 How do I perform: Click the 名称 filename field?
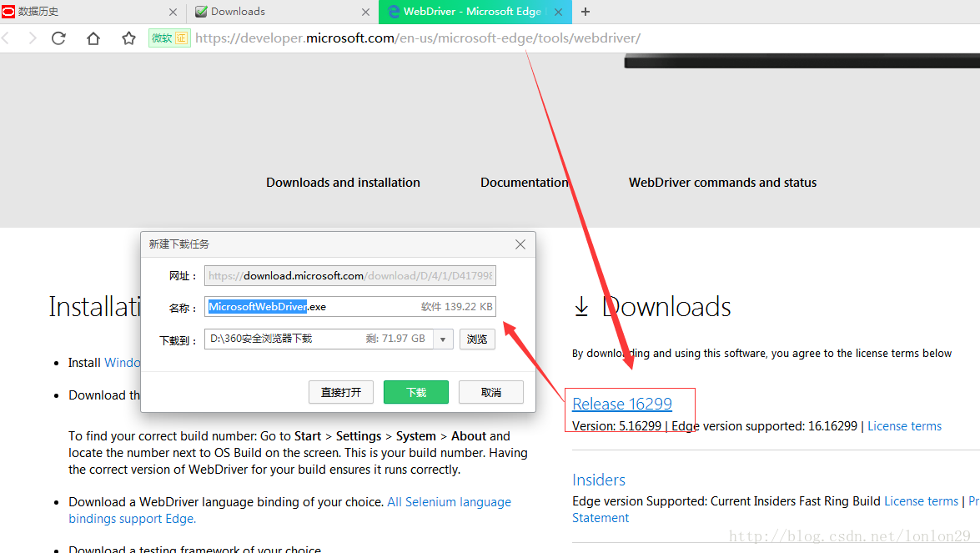(350, 307)
